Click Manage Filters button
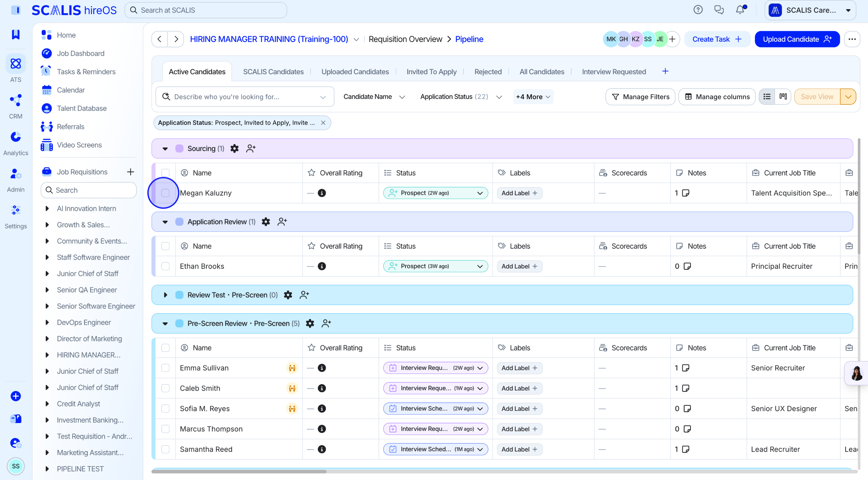This screenshot has height=480, width=868. pos(640,97)
